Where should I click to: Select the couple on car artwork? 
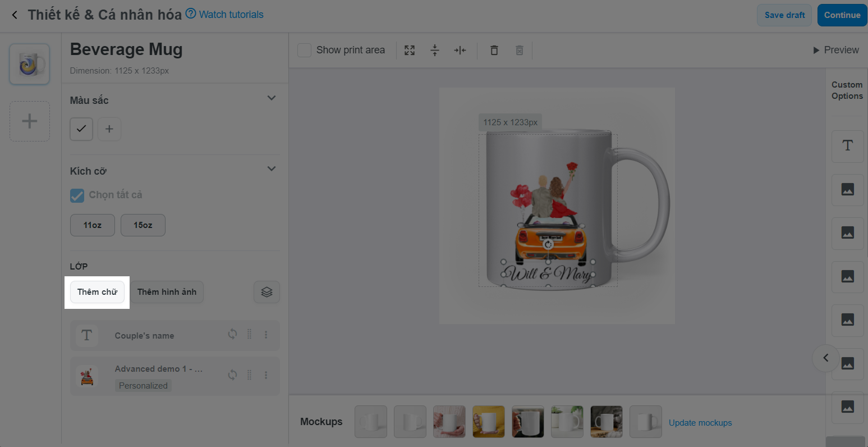pos(547,213)
